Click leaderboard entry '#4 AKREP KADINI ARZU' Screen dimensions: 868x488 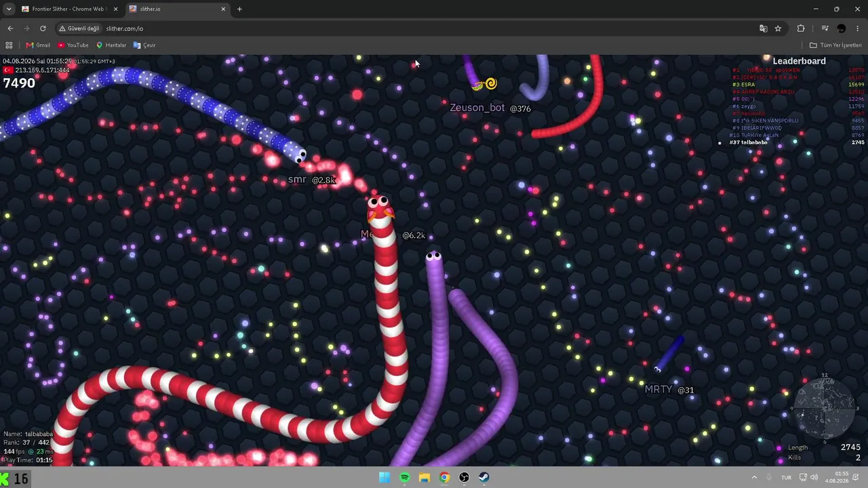point(763,91)
